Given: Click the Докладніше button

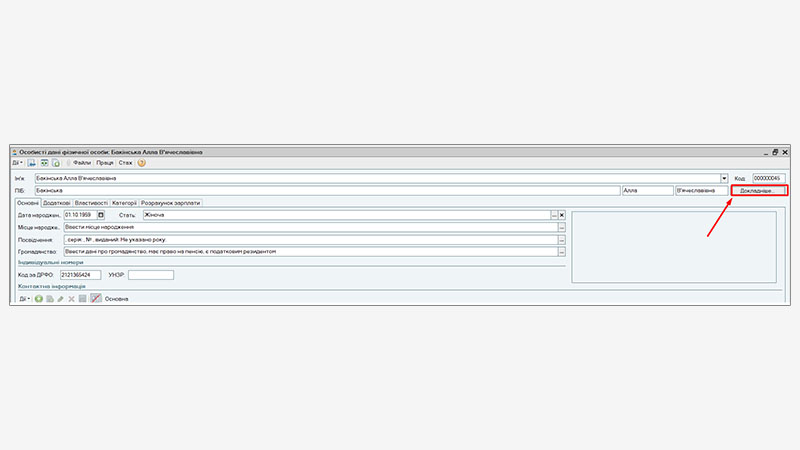Looking at the screenshot, I should [x=757, y=191].
